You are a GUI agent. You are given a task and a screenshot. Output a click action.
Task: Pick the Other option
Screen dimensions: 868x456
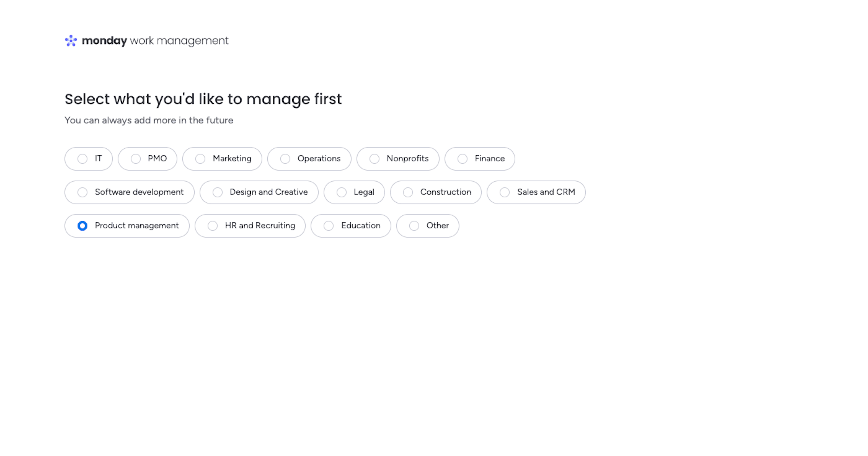point(414,226)
